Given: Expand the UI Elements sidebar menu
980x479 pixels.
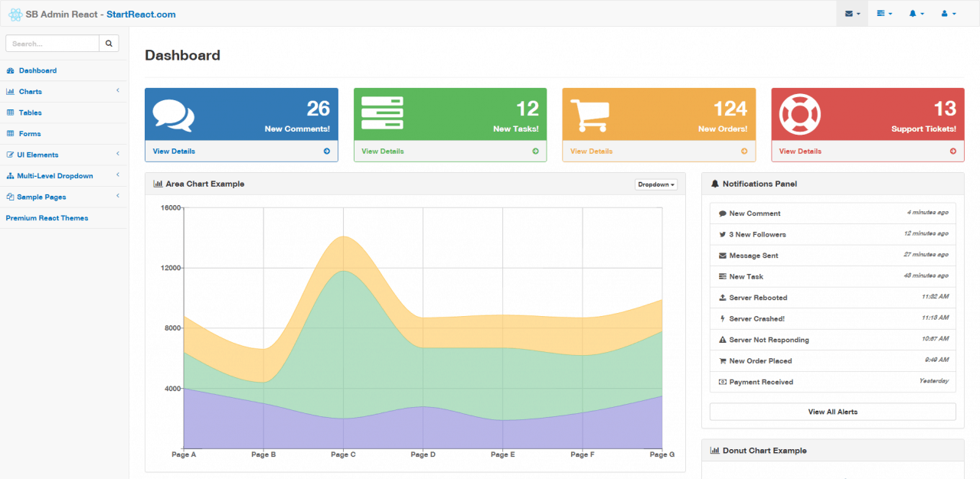Looking at the screenshot, I should (64, 155).
